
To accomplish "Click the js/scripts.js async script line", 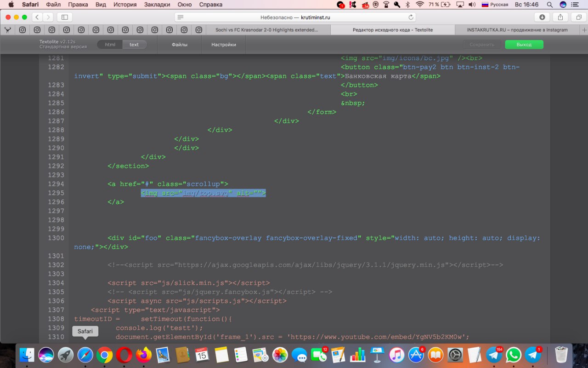I will (x=197, y=301).
